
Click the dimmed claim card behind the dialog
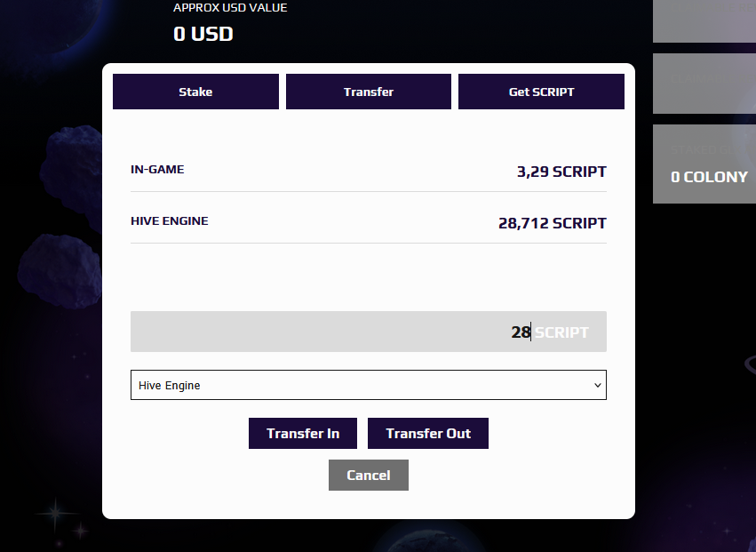coord(704,84)
